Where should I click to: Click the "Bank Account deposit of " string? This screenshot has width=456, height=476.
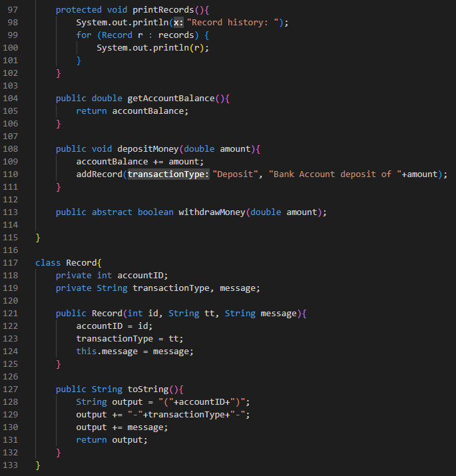[335, 174]
